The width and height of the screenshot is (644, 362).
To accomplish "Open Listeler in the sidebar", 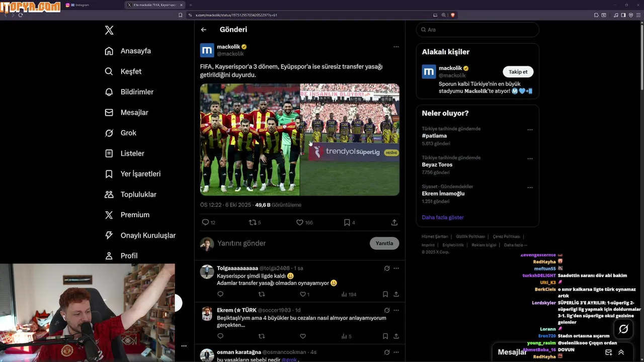I will click(124, 153).
